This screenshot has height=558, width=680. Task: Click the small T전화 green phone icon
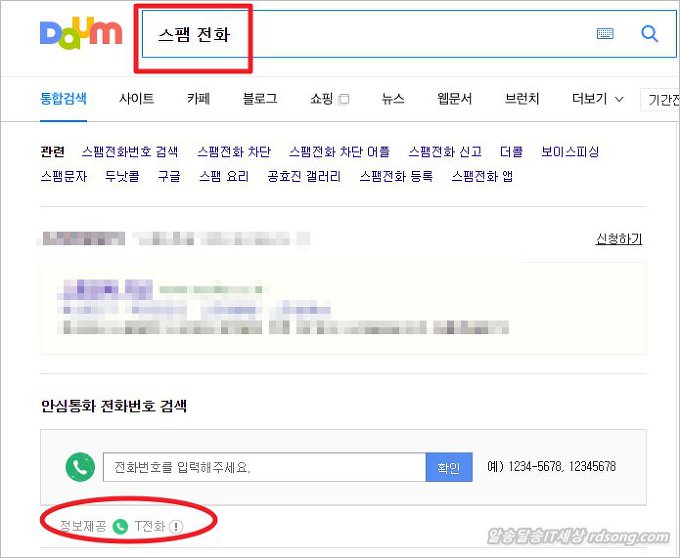click(120, 526)
